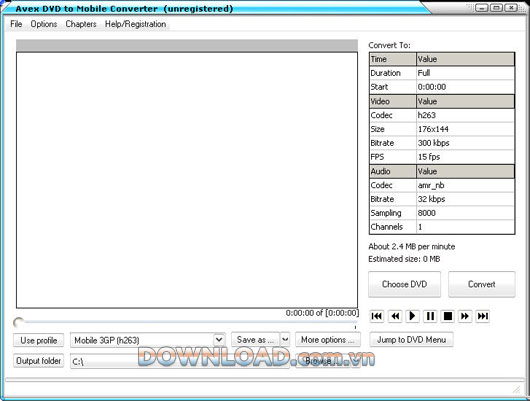
Task: Open the Options menu
Action: [x=44, y=24]
